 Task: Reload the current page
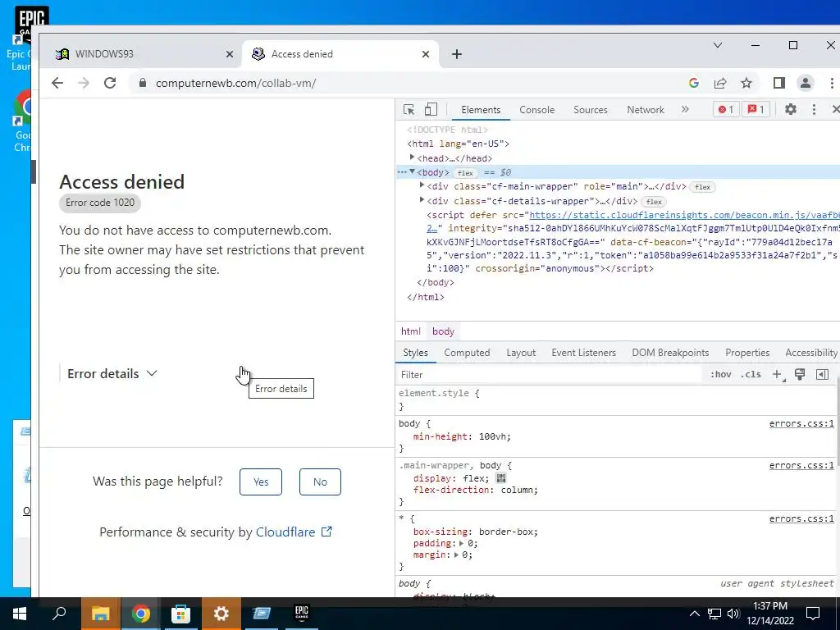point(110,83)
